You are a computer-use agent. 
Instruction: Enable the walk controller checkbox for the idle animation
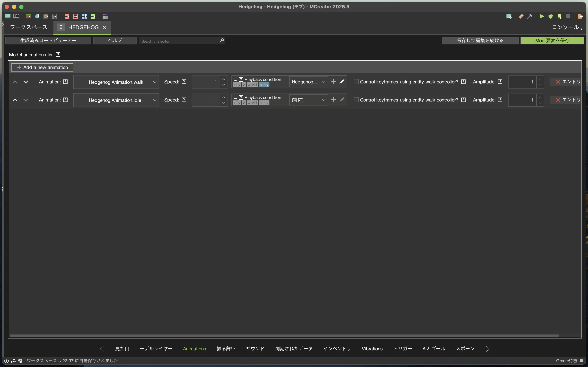[356, 100]
